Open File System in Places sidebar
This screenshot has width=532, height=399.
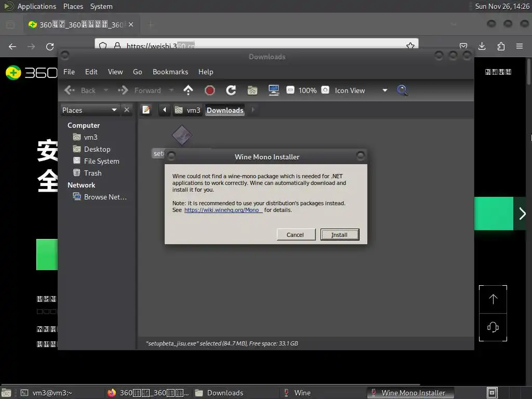[x=96, y=161]
